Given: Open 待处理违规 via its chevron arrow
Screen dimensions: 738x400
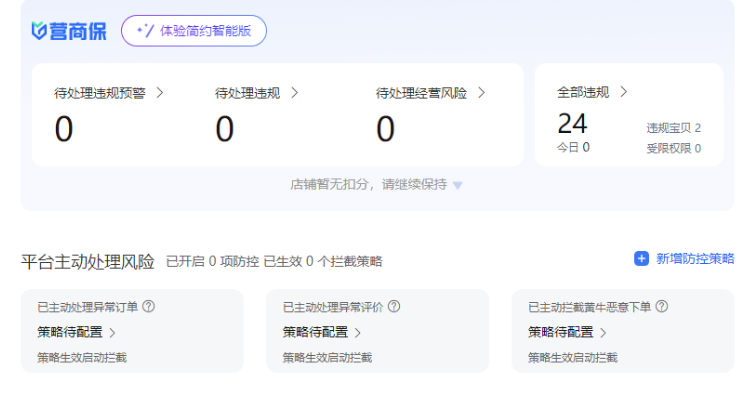Looking at the screenshot, I should click(x=294, y=93).
